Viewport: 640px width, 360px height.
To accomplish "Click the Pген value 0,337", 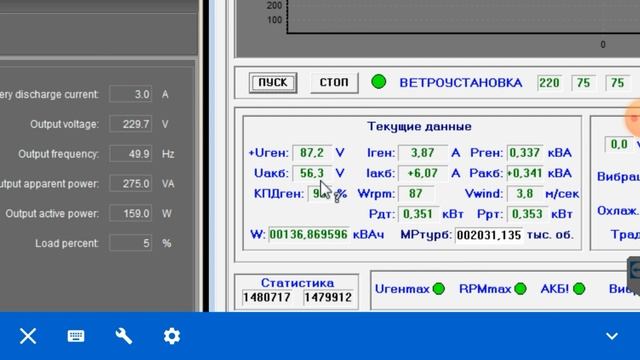I will [x=525, y=153].
